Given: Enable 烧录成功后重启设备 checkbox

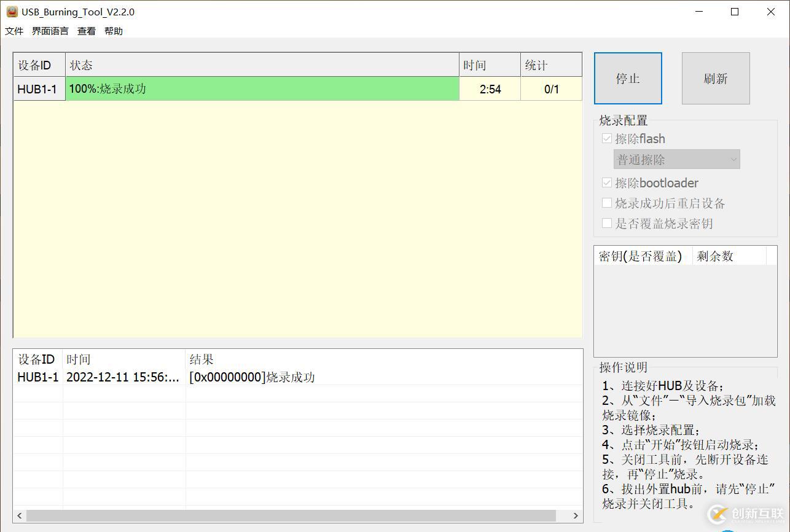Looking at the screenshot, I should pyautogui.click(x=607, y=203).
